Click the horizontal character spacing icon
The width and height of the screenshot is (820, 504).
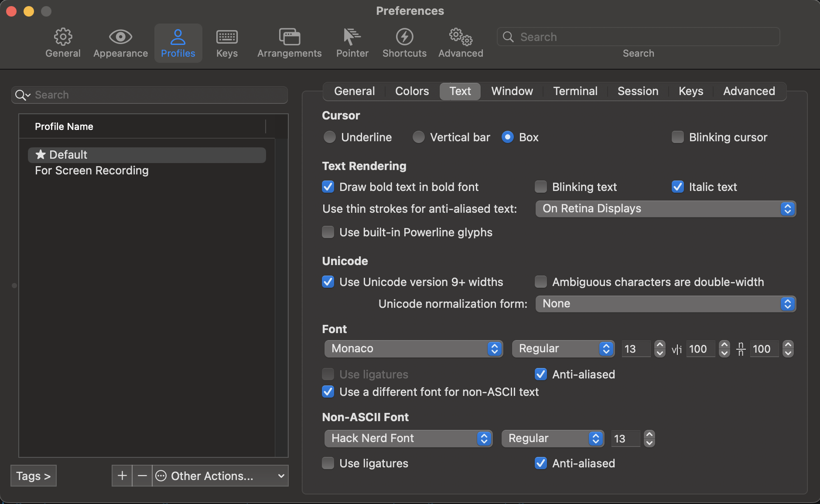676,349
